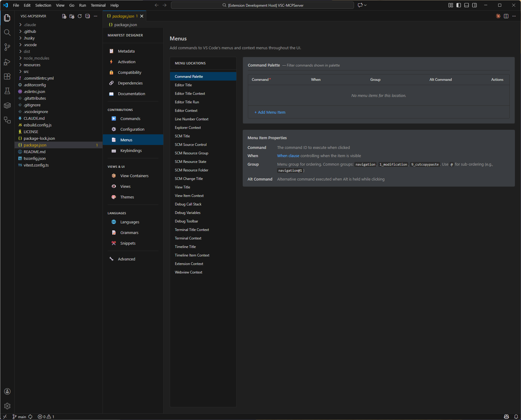This screenshot has height=420, width=521.
Task: Open the Commands contribution section
Action: click(x=133, y=119)
